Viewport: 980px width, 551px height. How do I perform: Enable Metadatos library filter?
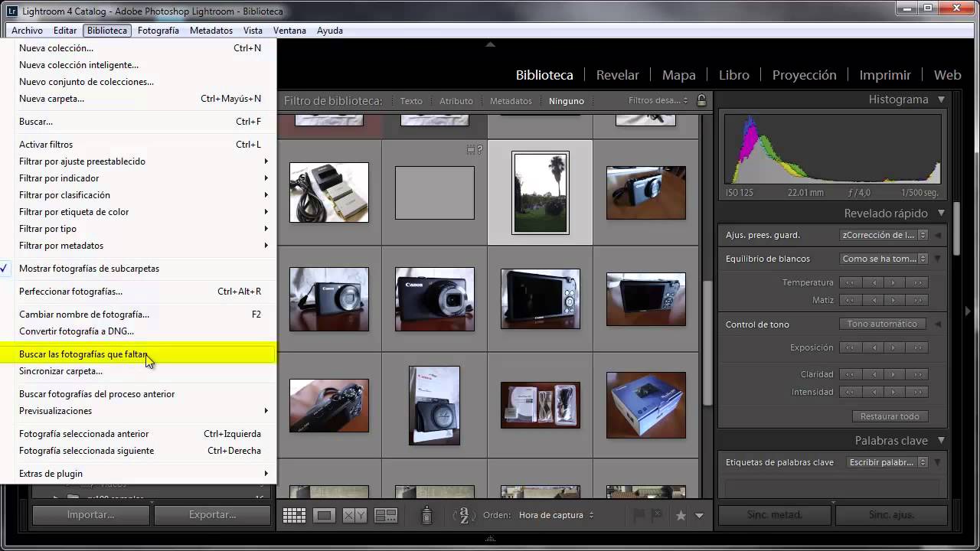click(x=511, y=101)
